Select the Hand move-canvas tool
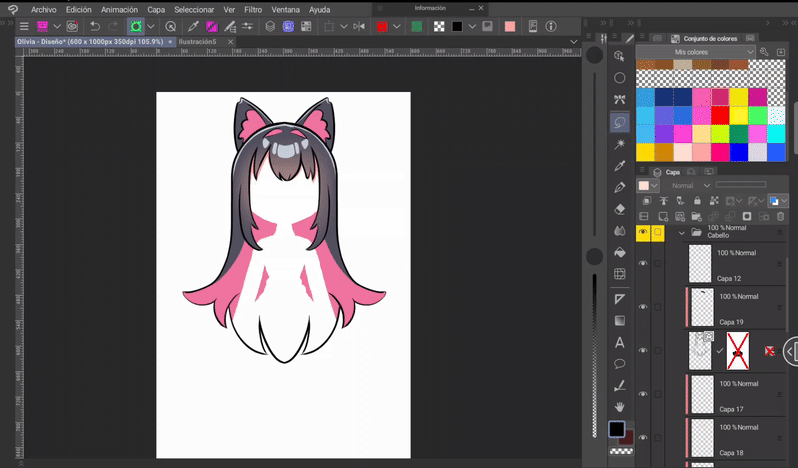The width and height of the screenshot is (798, 468). pos(620,407)
